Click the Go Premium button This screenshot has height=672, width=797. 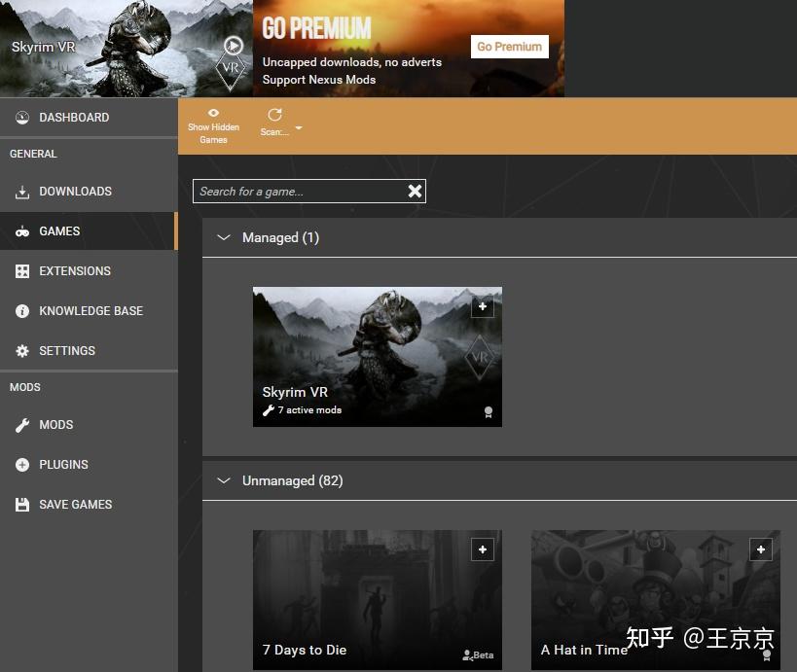point(510,47)
